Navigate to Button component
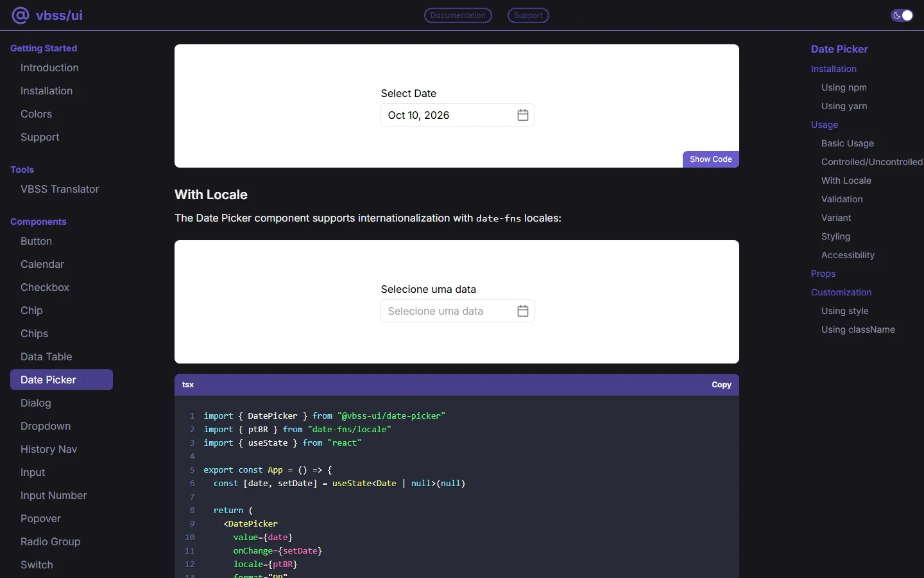 tap(36, 241)
